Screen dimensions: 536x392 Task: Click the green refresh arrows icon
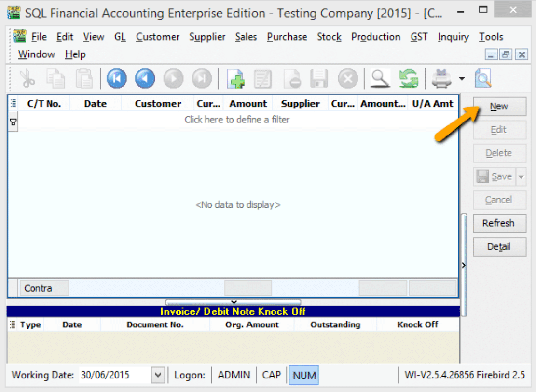408,79
